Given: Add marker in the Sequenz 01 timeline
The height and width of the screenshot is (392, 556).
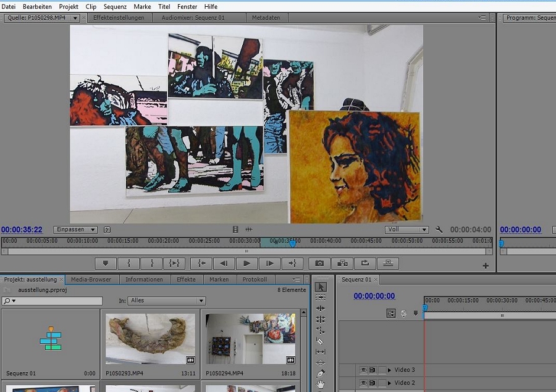Looking at the screenshot, I should click(416, 314).
